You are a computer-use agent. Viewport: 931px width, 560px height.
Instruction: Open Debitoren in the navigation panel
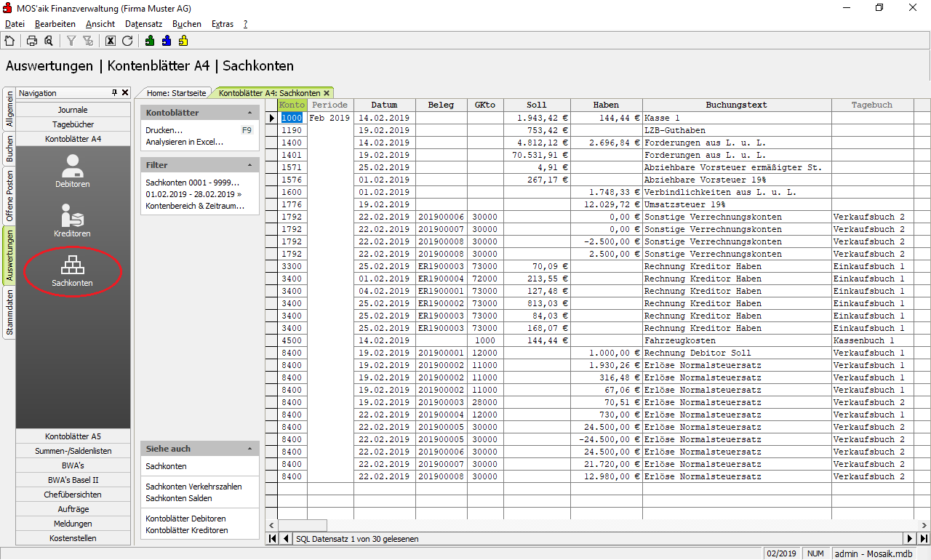(73, 172)
